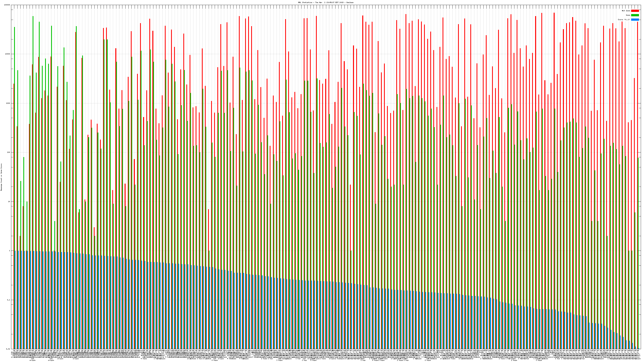The image size is (644, 362).
Task: Click the 10000 y-axis tick label
Action: 8,54
